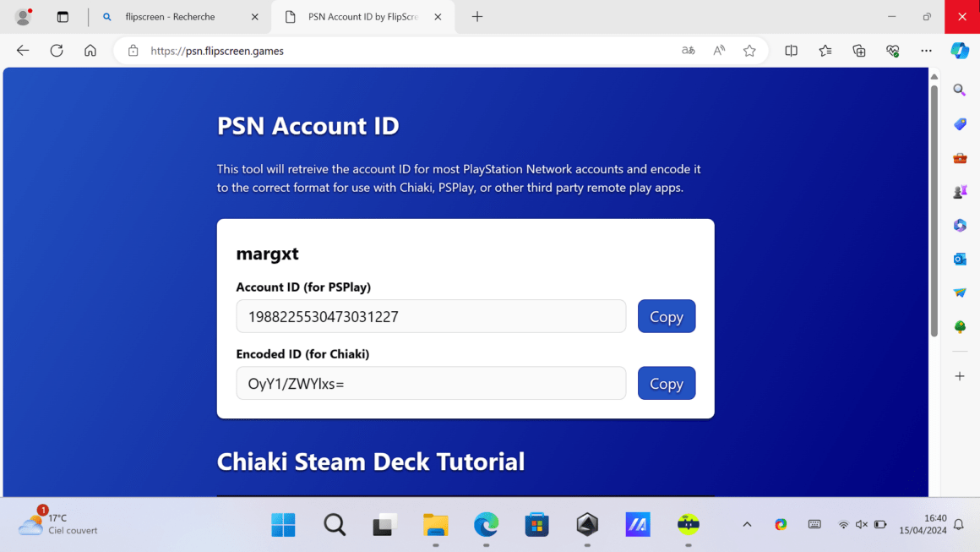Viewport: 980px width, 552px height.
Task: Open sidebar Games chess icon
Action: pos(960,191)
